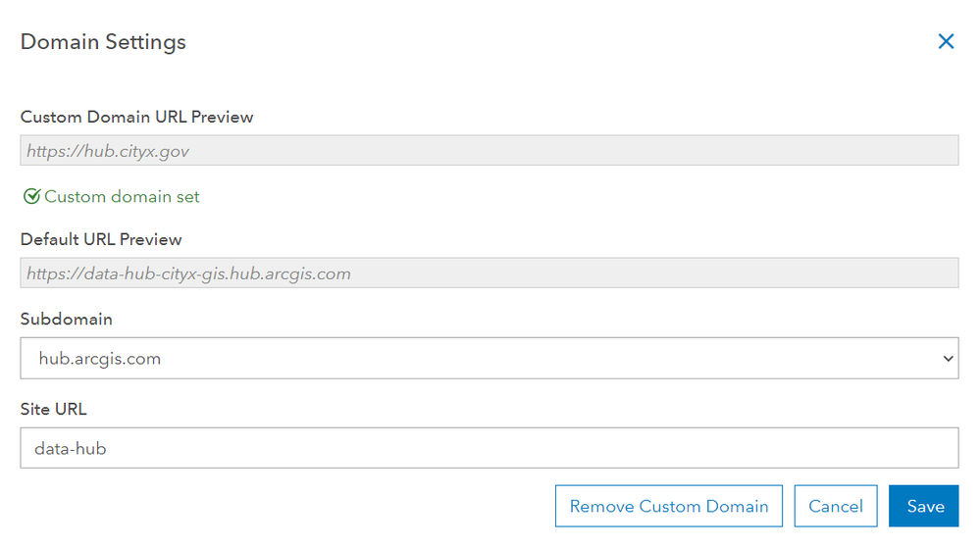980x548 pixels.
Task: Click the Custom Domain URL Preview field
Action: [x=489, y=151]
